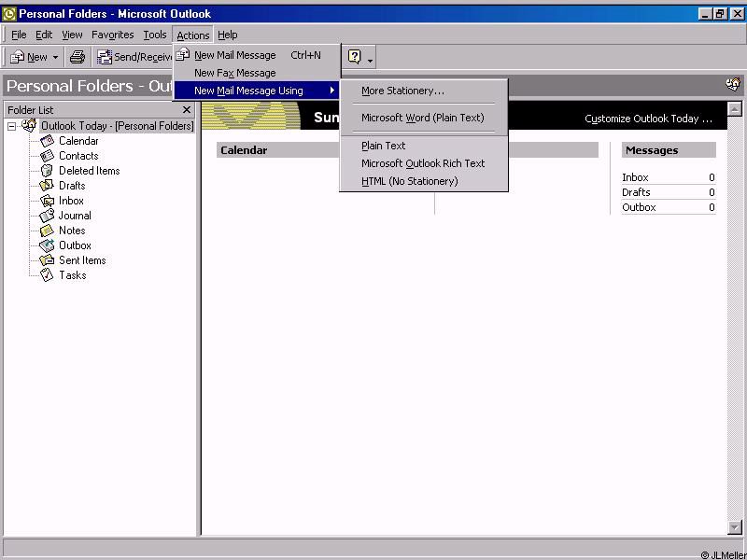Restore down the Outlook window
Viewport: 747px width, 560px height.
720,14
